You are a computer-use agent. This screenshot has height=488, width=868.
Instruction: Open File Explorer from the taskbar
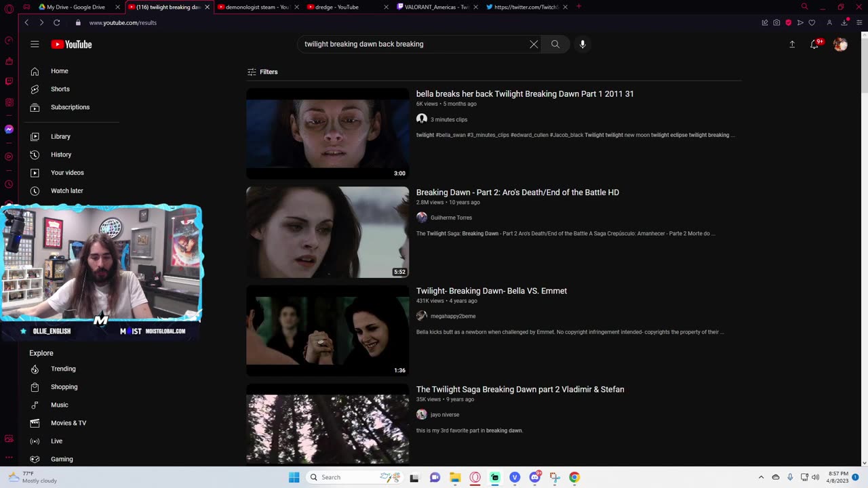point(455,477)
